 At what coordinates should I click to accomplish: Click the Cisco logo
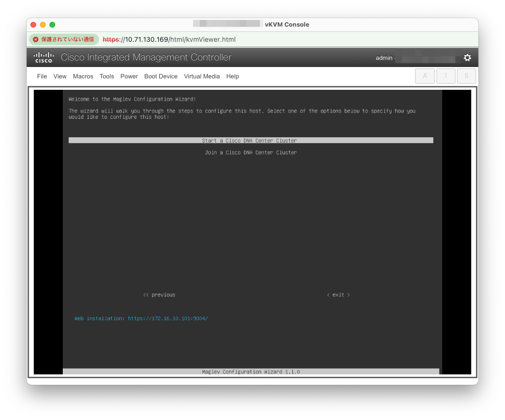pos(43,57)
